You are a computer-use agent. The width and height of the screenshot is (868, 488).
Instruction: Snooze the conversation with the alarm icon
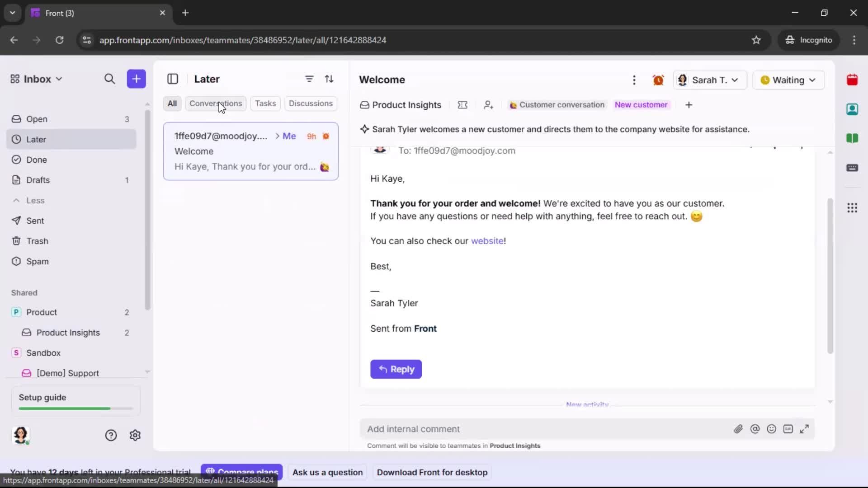[658, 80]
